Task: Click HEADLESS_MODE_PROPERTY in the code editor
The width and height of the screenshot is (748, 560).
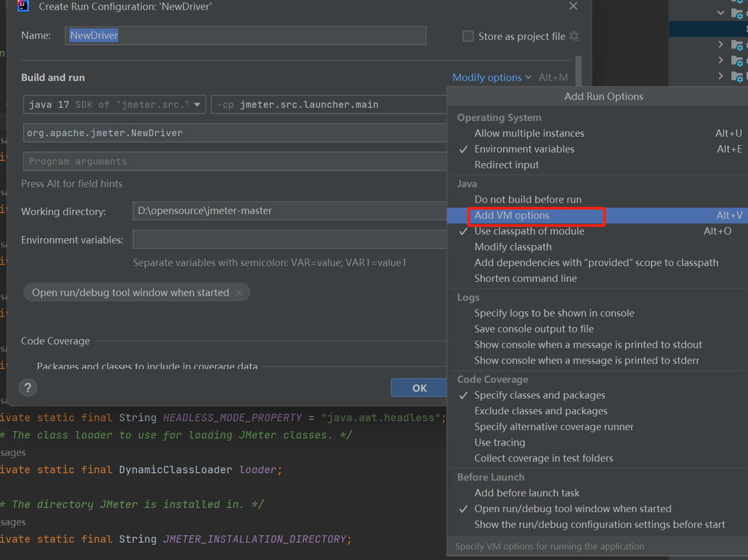Action: coord(233,418)
